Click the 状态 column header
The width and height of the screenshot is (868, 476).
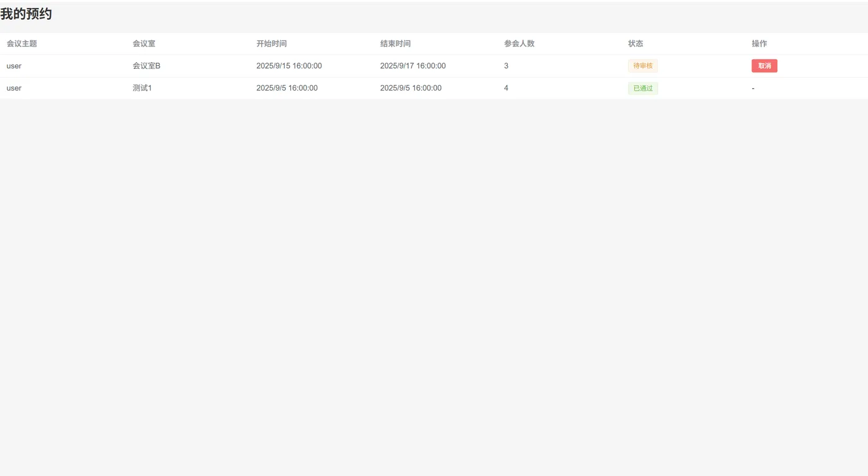pos(635,43)
